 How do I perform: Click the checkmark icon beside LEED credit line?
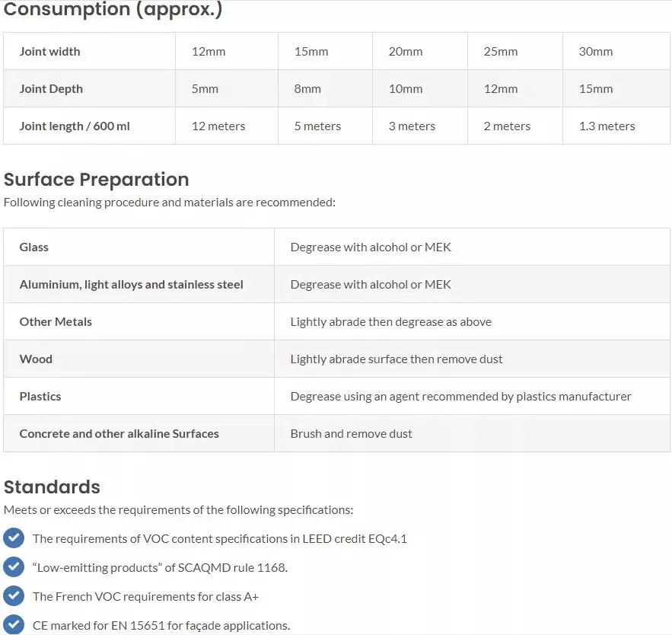pos(14,538)
